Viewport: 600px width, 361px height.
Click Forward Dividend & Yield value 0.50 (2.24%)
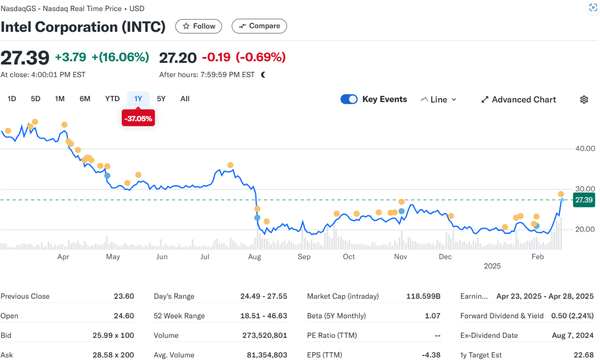coord(572,316)
